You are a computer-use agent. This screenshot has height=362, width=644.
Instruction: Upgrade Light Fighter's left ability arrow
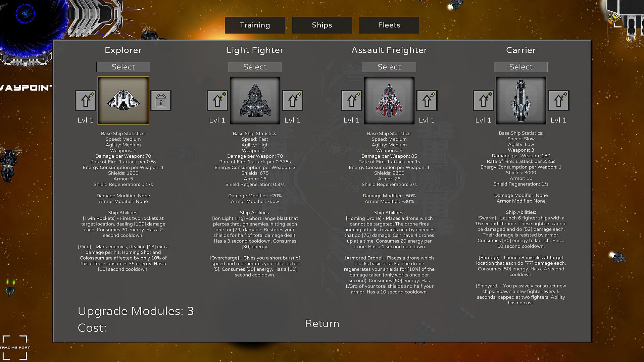pos(217,100)
